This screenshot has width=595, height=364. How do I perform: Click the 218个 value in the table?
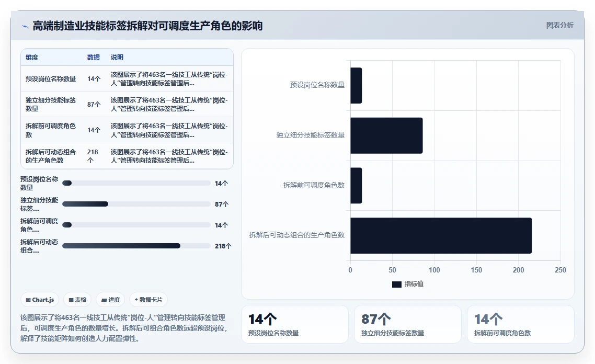click(x=93, y=156)
